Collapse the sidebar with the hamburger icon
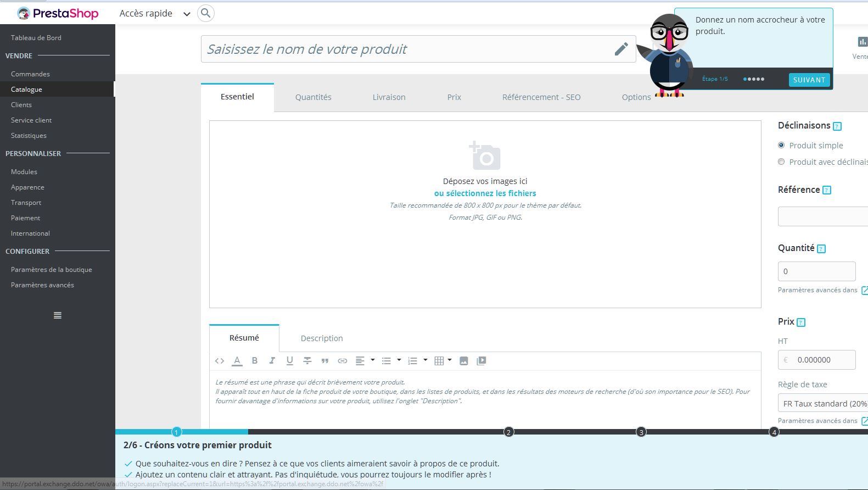868x490 pixels. [x=58, y=315]
